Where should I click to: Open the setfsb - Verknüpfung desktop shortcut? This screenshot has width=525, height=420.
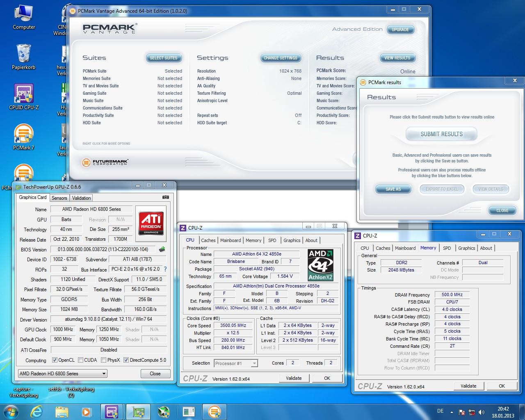[x=71, y=392]
